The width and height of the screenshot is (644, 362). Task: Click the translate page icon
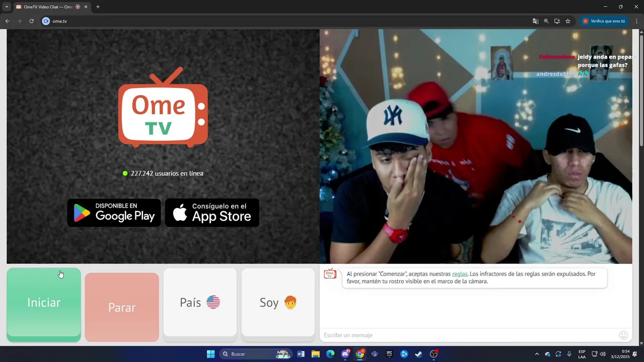(535, 21)
